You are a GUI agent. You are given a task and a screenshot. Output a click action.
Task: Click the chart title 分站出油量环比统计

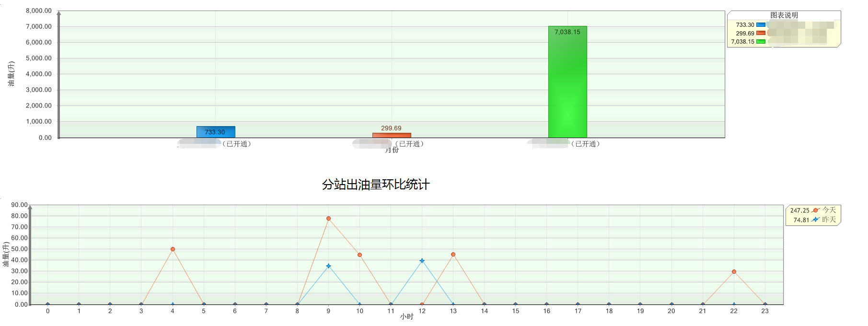point(376,185)
